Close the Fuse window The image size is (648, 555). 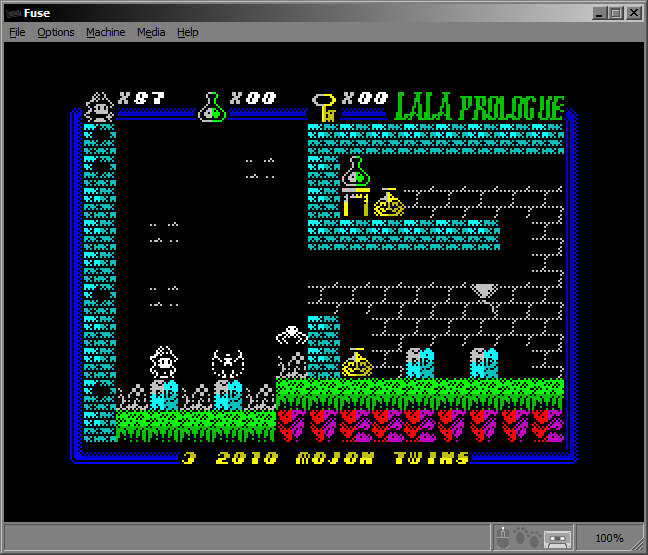(x=634, y=13)
